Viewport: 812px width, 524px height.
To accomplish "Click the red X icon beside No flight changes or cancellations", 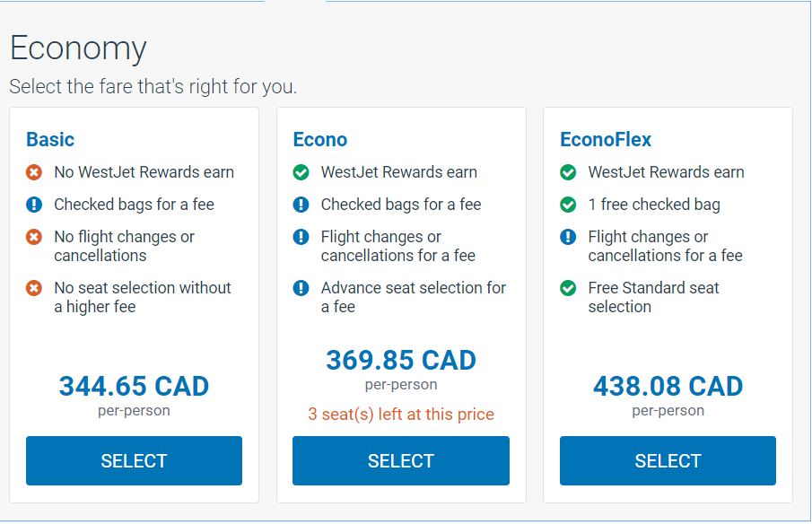I will coord(34,237).
